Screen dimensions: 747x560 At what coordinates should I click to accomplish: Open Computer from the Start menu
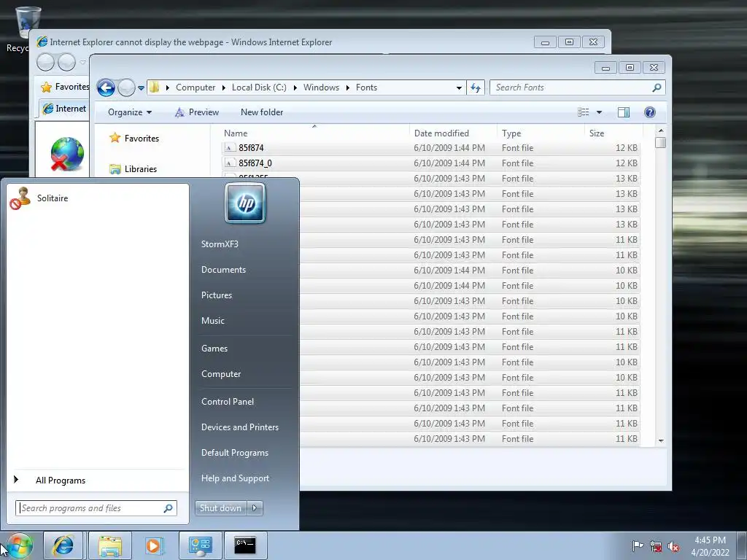click(x=221, y=374)
